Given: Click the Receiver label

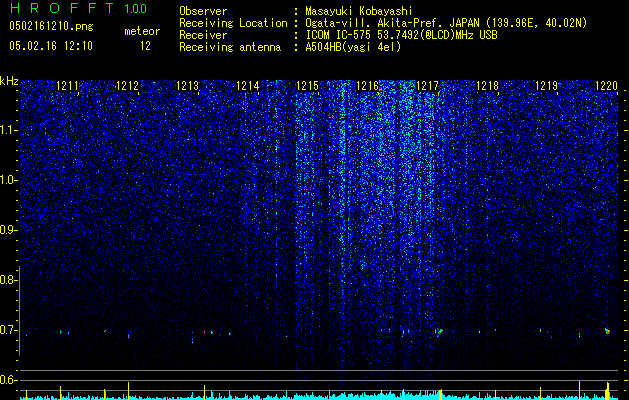Looking at the screenshot, I should [203, 35].
